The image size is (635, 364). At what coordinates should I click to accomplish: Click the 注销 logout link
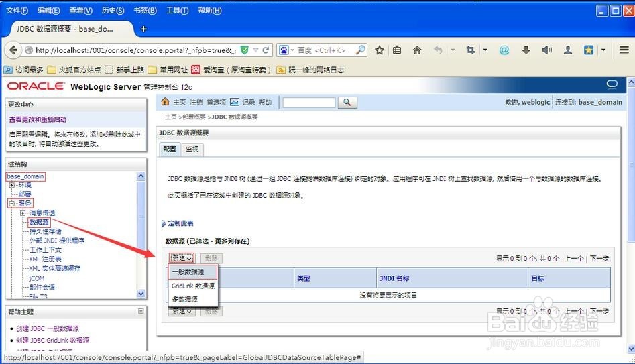tap(196, 102)
